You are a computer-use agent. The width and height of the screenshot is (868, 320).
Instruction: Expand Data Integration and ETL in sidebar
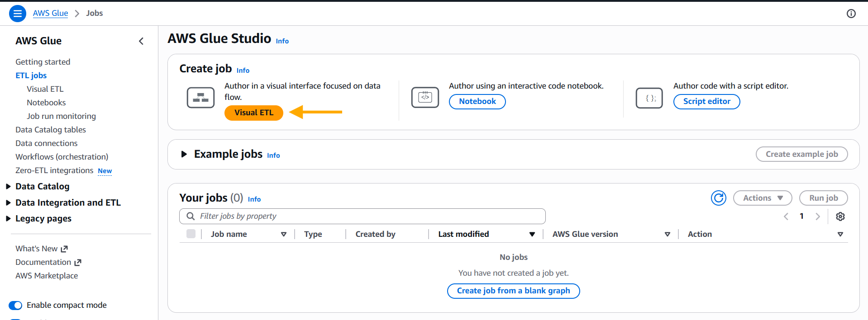point(8,202)
